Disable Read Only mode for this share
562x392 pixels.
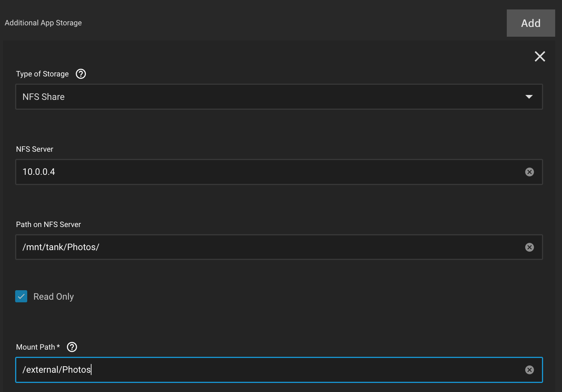[21, 296]
